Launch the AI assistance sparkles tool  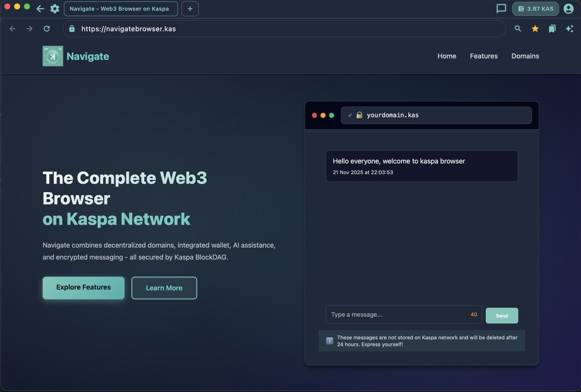(x=569, y=29)
